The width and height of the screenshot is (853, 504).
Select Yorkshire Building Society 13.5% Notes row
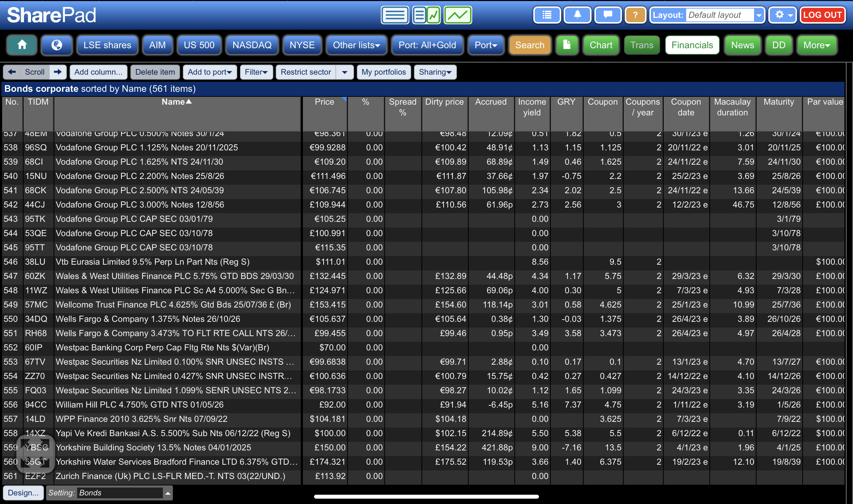(423, 448)
